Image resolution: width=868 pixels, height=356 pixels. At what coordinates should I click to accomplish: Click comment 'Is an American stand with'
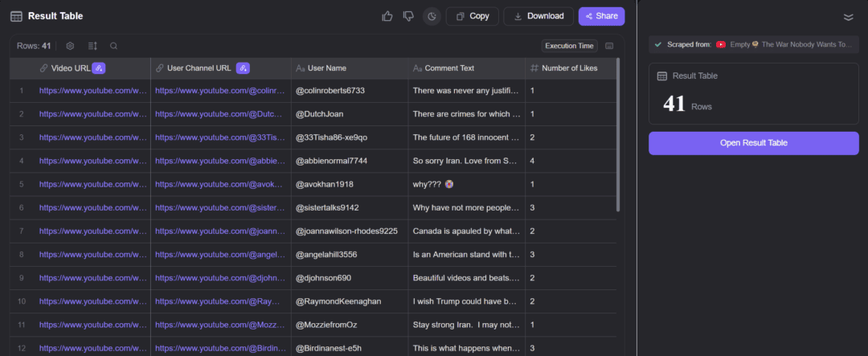point(467,254)
